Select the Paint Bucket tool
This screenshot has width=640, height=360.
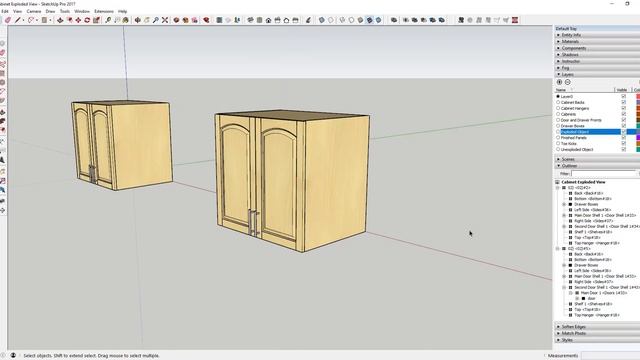point(126,20)
